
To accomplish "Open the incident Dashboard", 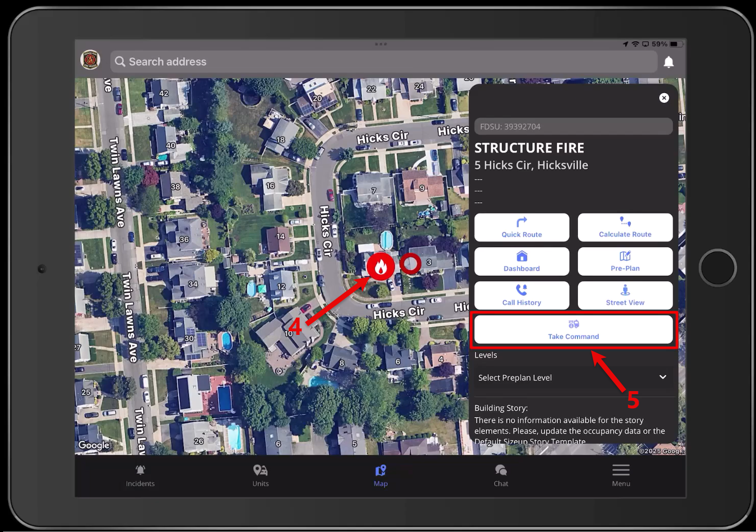I will [522, 261].
